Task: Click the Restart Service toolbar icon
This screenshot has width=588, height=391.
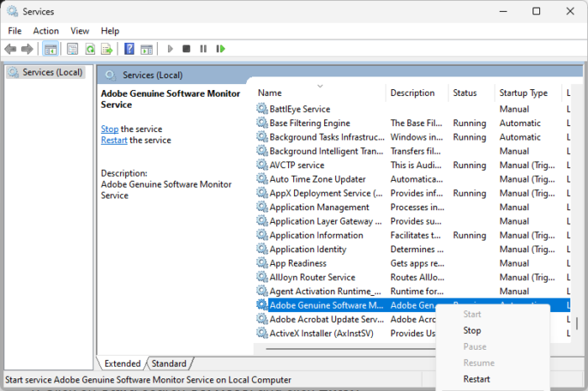Action: (220, 49)
